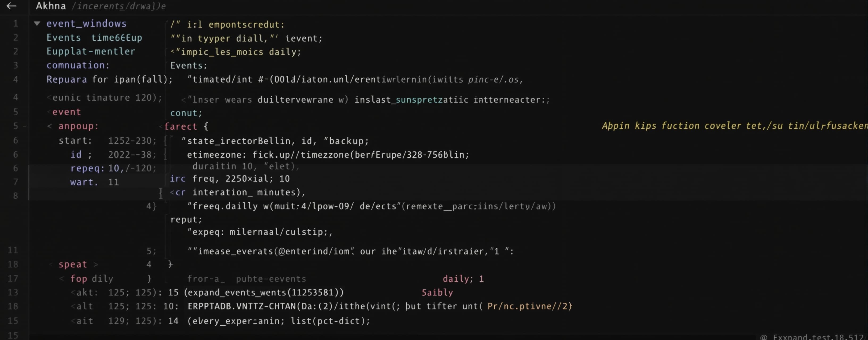Click the value 10,/-120;
Screen dimensions: 868x340
click(132, 168)
